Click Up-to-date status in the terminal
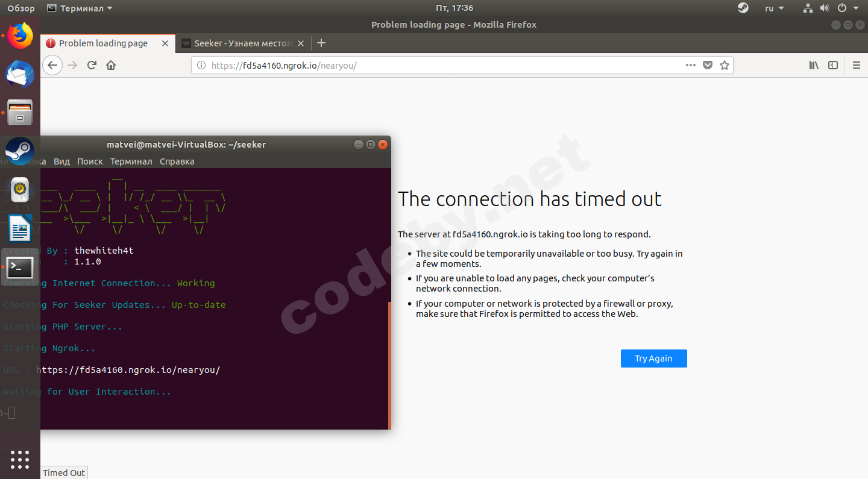Screen dimensions: 868x479 click(198, 305)
